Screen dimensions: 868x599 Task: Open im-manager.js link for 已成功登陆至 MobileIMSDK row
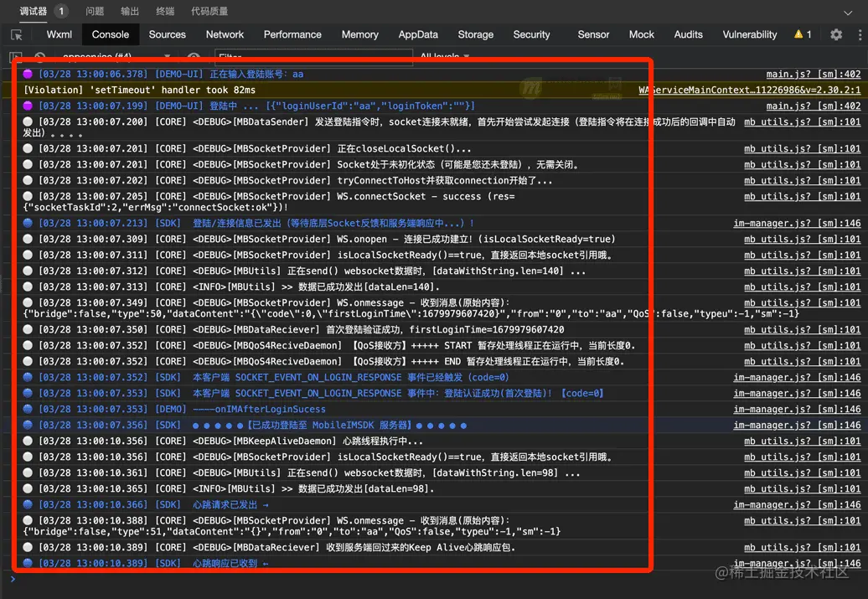[x=797, y=426]
